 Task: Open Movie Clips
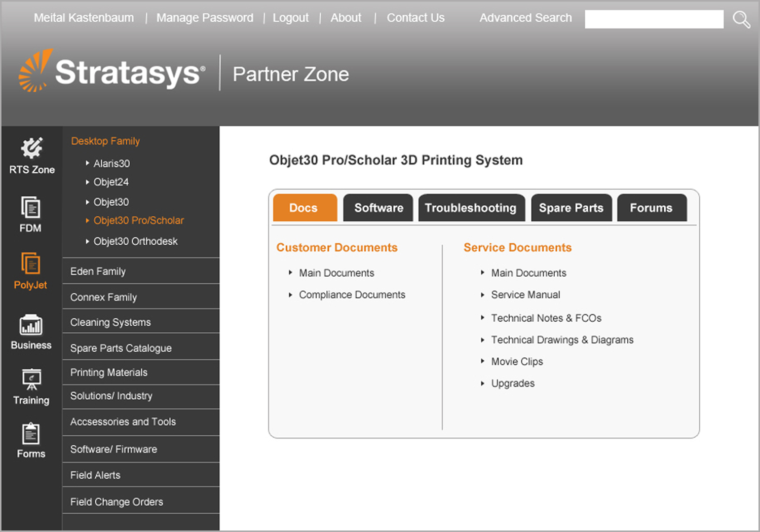(517, 362)
